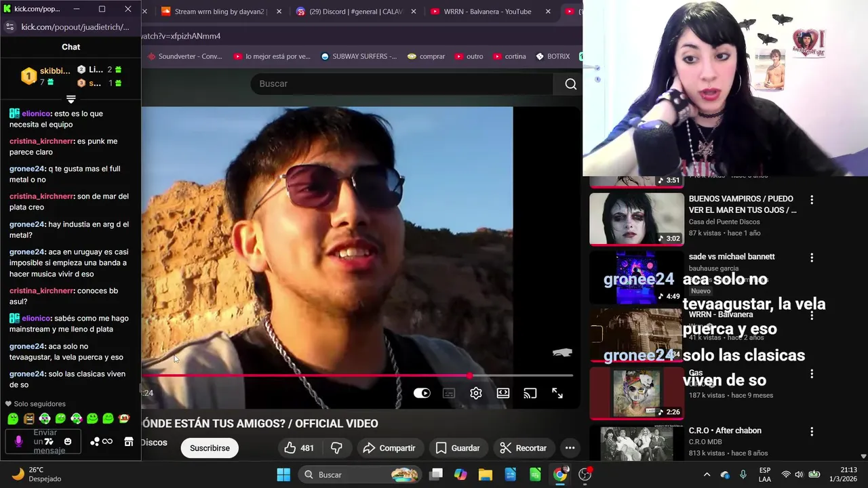Click the taskbar Buscar search box

tap(361, 474)
